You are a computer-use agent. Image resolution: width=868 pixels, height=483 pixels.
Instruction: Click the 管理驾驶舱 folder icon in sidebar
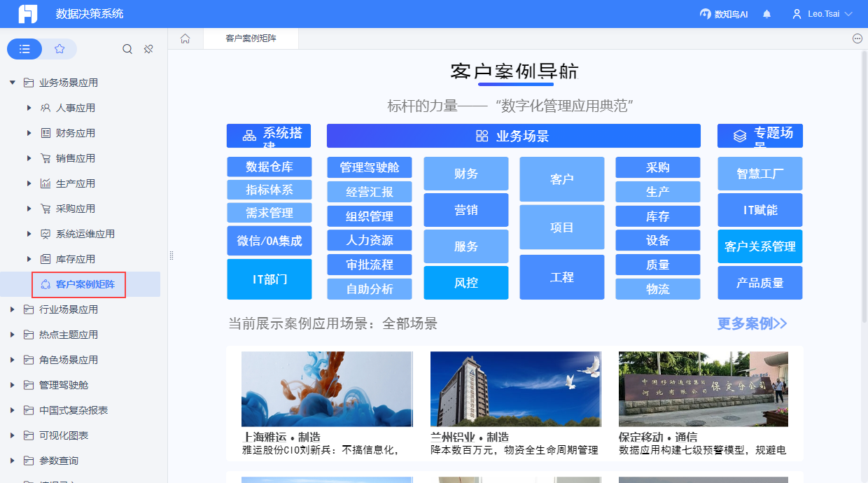pos(29,385)
